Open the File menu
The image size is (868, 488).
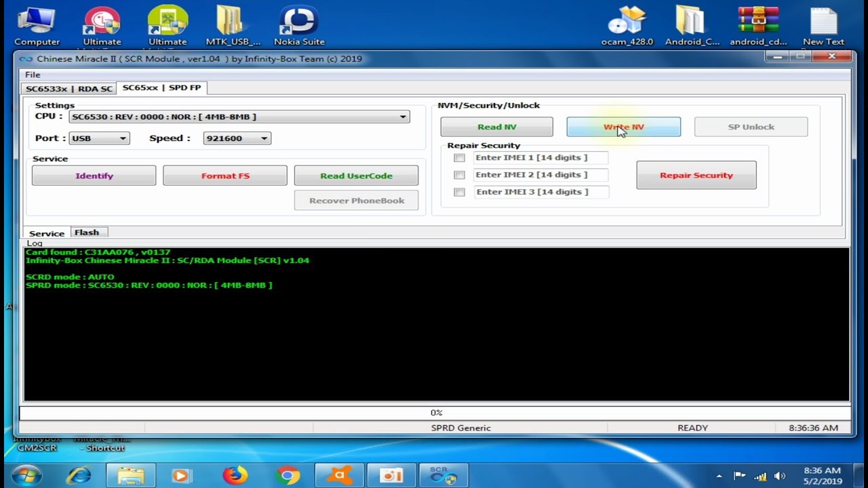coord(33,75)
